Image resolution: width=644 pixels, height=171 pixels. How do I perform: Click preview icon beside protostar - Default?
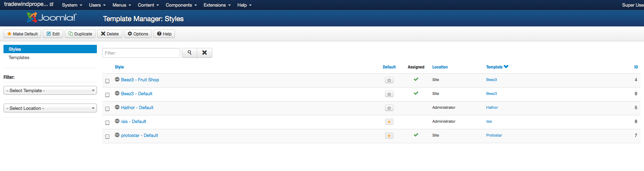117,135
